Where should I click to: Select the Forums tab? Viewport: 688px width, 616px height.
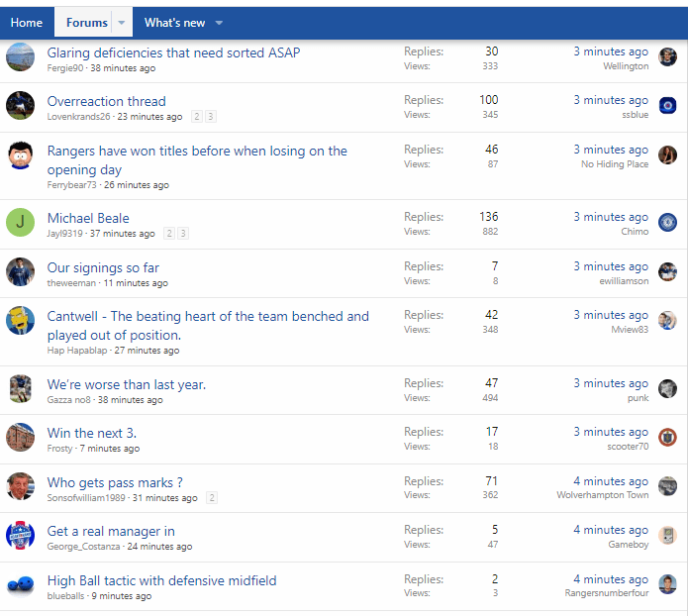click(87, 23)
